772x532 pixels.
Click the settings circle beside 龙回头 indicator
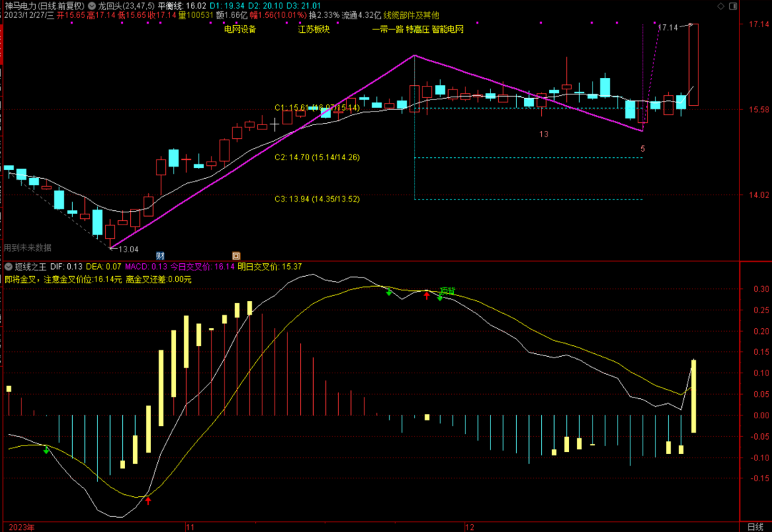(92, 5)
